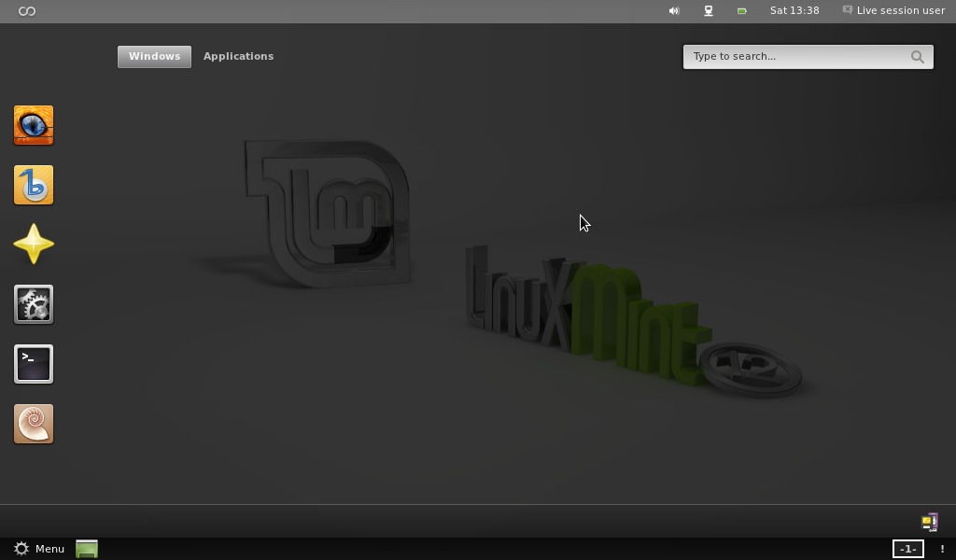Open Banshee music player from dock
Screen dimensions: 956x560
click(34, 185)
